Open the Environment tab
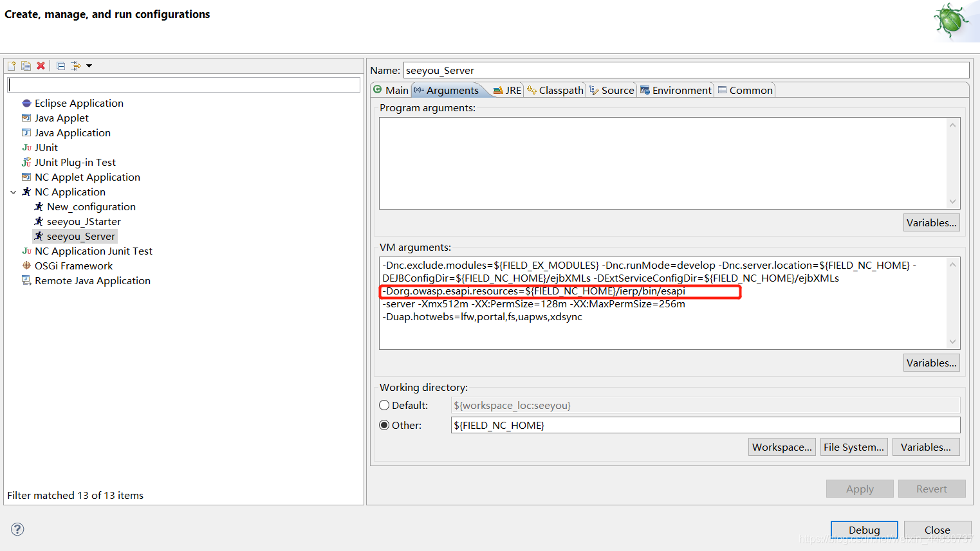The height and width of the screenshot is (551, 980). [x=680, y=90]
